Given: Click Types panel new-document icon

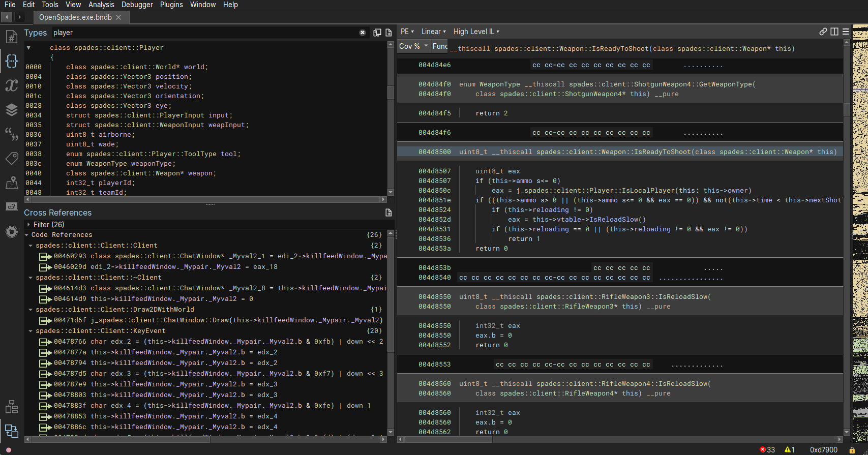Looking at the screenshot, I should click(x=388, y=33).
